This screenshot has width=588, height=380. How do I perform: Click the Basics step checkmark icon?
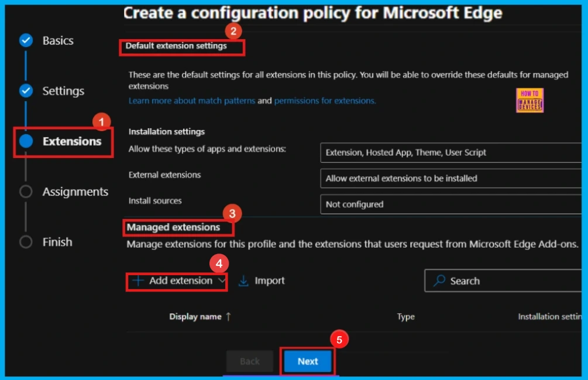click(x=26, y=40)
